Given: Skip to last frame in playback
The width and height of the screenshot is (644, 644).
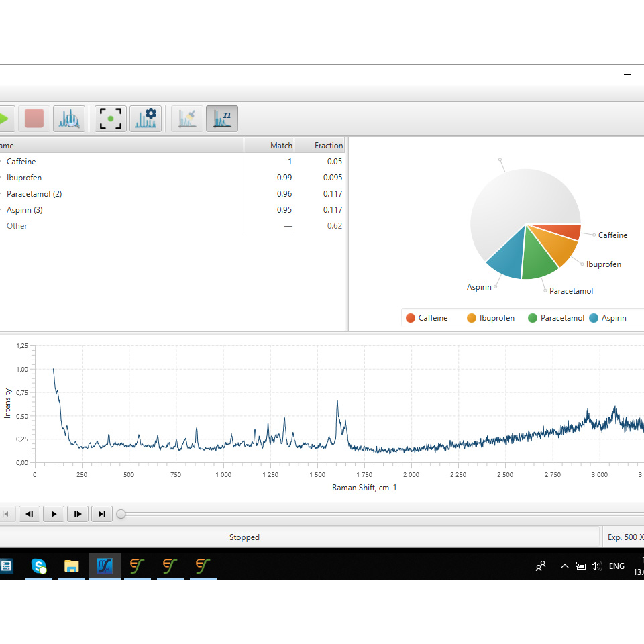Looking at the screenshot, I should click(x=101, y=514).
